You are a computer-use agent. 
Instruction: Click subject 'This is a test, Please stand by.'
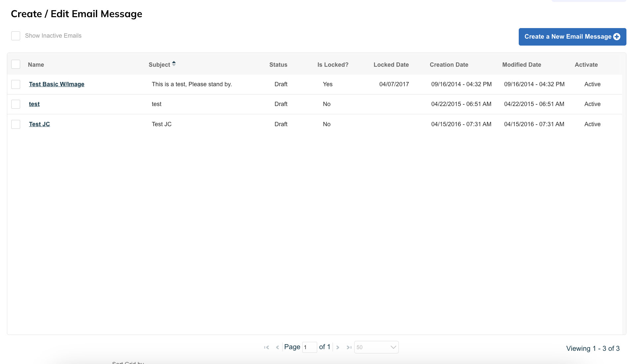tap(192, 84)
